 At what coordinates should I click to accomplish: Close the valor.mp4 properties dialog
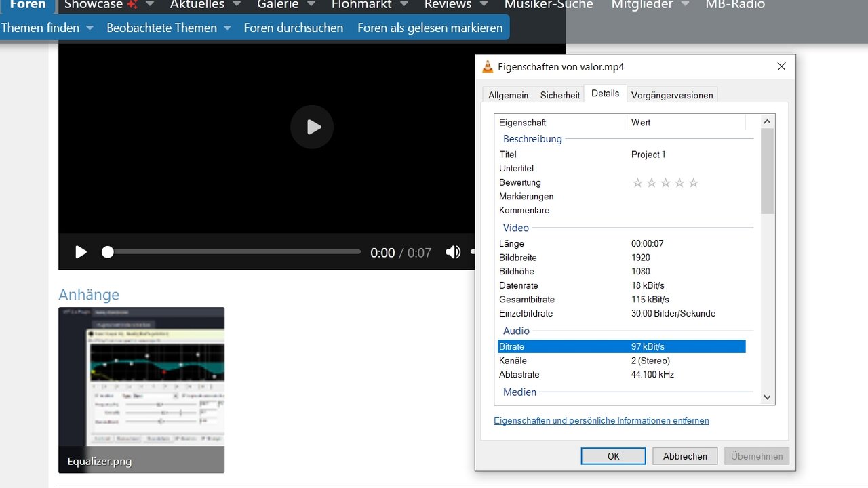(x=781, y=66)
